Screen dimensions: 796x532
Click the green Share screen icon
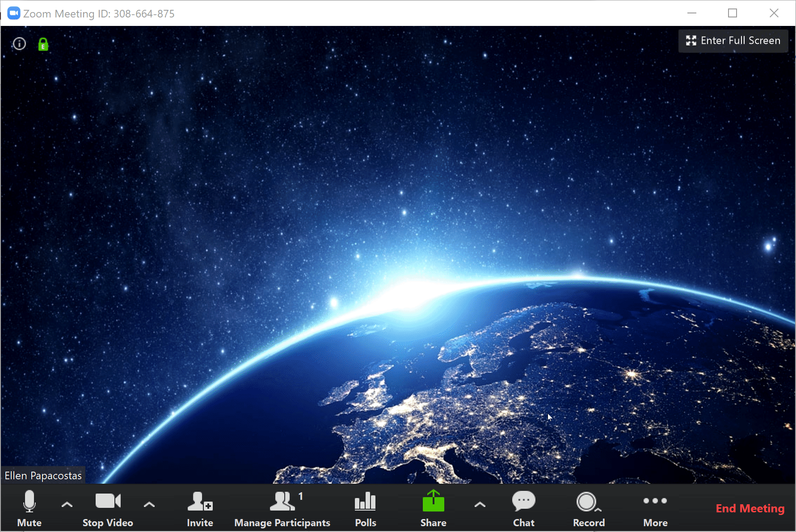434,501
